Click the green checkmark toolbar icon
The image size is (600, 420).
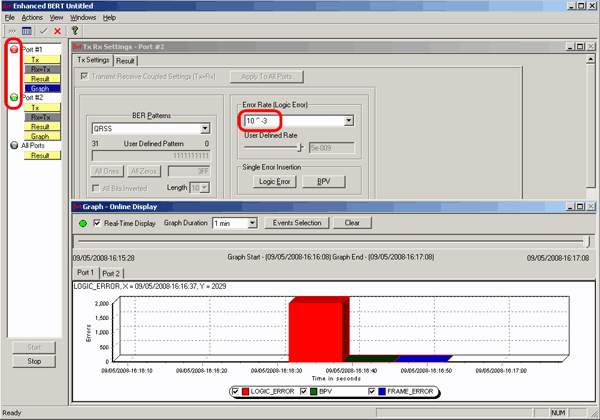click(44, 31)
